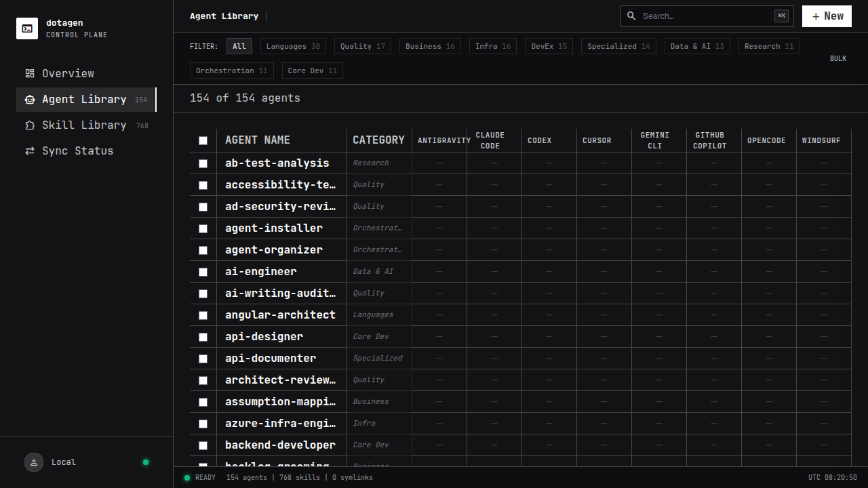
Task: Click the Agent Library breadcrumb title
Action: [x=224, y=16]
